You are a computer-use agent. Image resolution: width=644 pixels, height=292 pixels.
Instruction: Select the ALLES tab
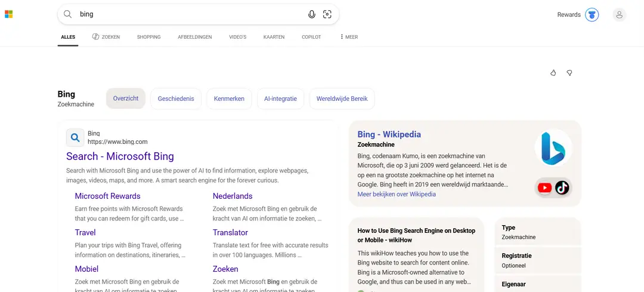pyautogui.click(x=68, y=37)
